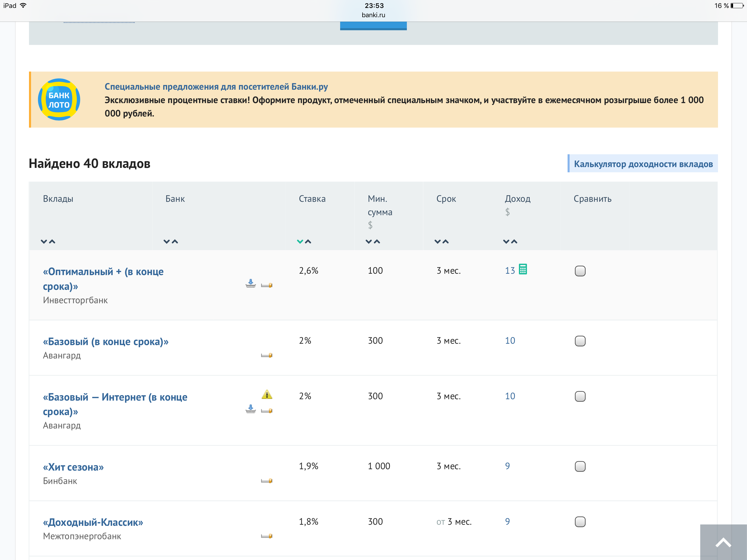This screenshot has width=747, height=560.
Task: Click income value 10 in «Базовый (в конце срока)» row
Action: 510,340
